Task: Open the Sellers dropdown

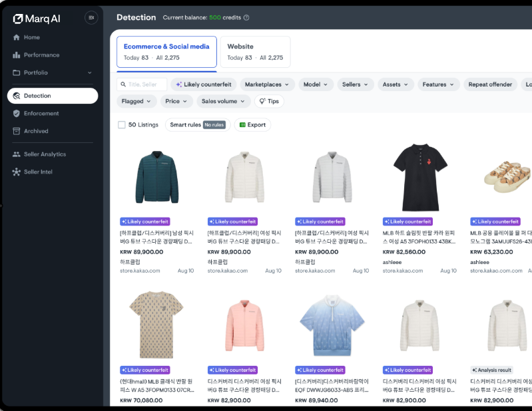Action: (356, 84)
